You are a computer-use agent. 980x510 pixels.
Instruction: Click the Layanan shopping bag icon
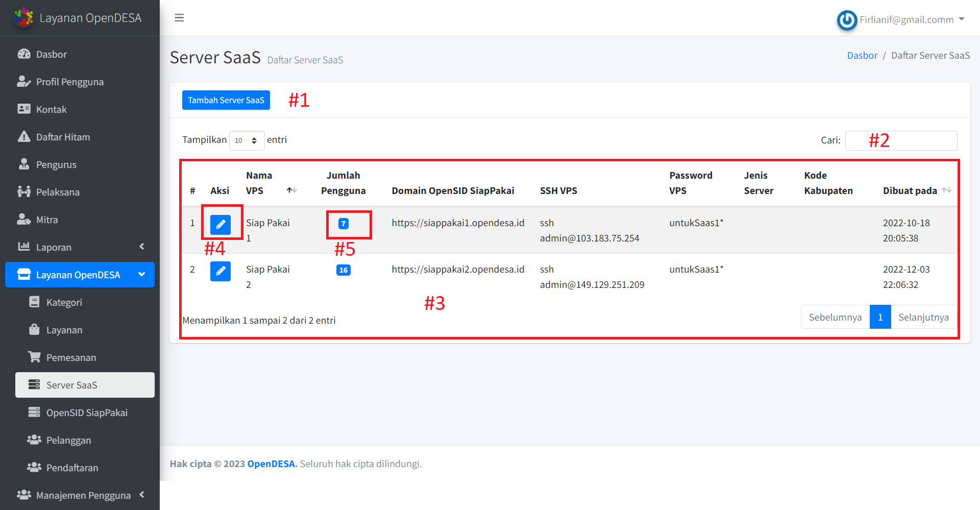34,330
